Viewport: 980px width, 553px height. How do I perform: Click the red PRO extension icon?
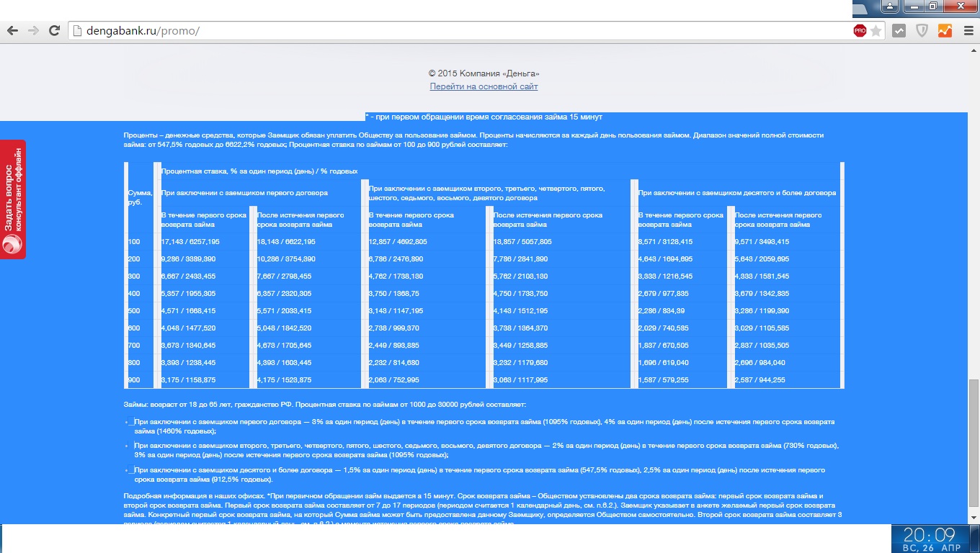click(860, 31)
